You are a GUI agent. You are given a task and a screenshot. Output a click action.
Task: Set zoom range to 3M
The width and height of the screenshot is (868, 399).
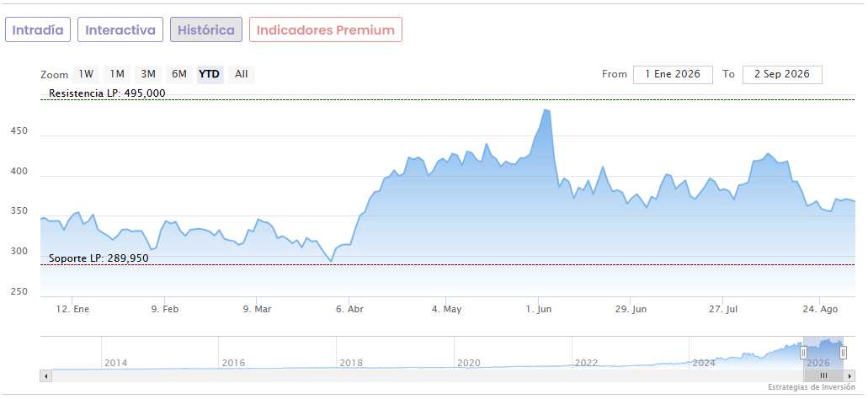148,74
